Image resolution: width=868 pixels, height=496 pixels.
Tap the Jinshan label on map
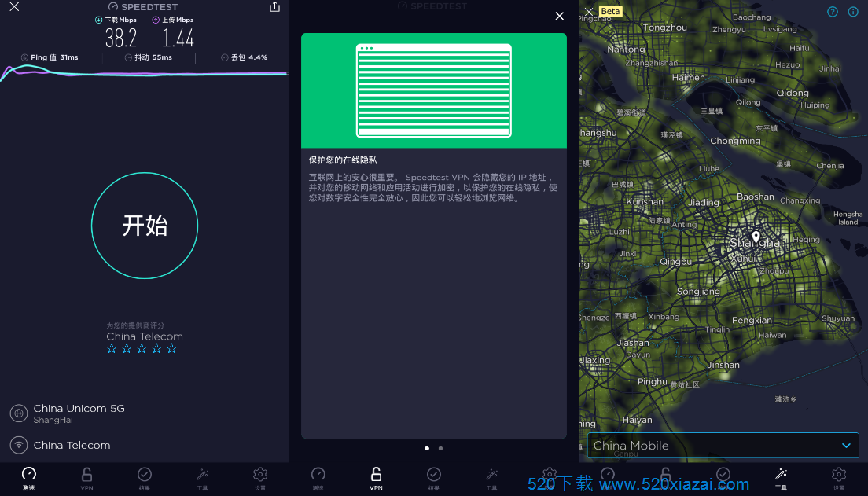coord(723,365)
